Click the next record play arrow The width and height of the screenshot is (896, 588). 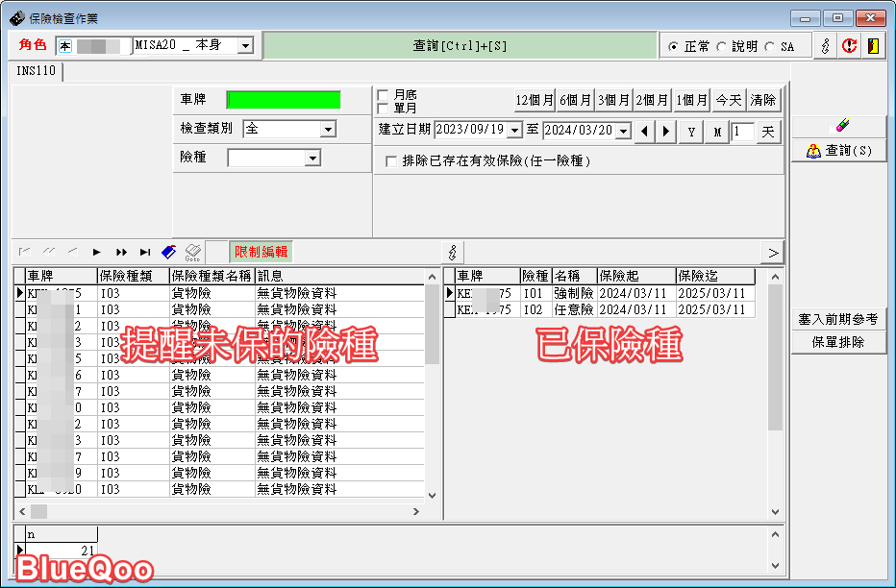pos(97,252)
